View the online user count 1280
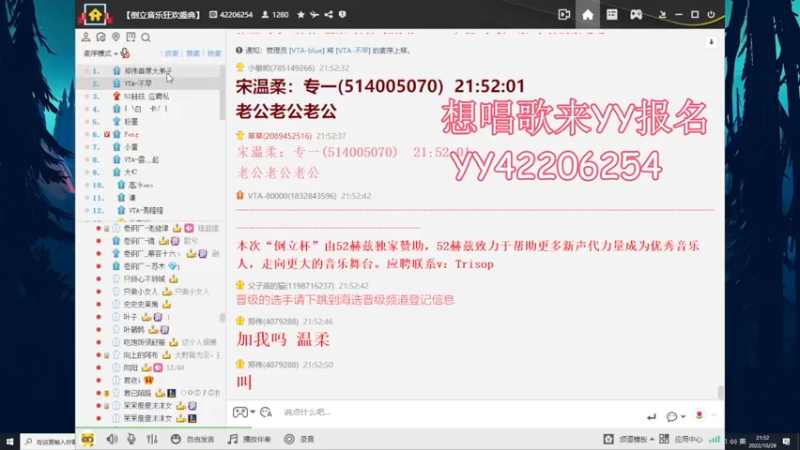The height and width of the screenshot is (450, 800). (276, 15)
